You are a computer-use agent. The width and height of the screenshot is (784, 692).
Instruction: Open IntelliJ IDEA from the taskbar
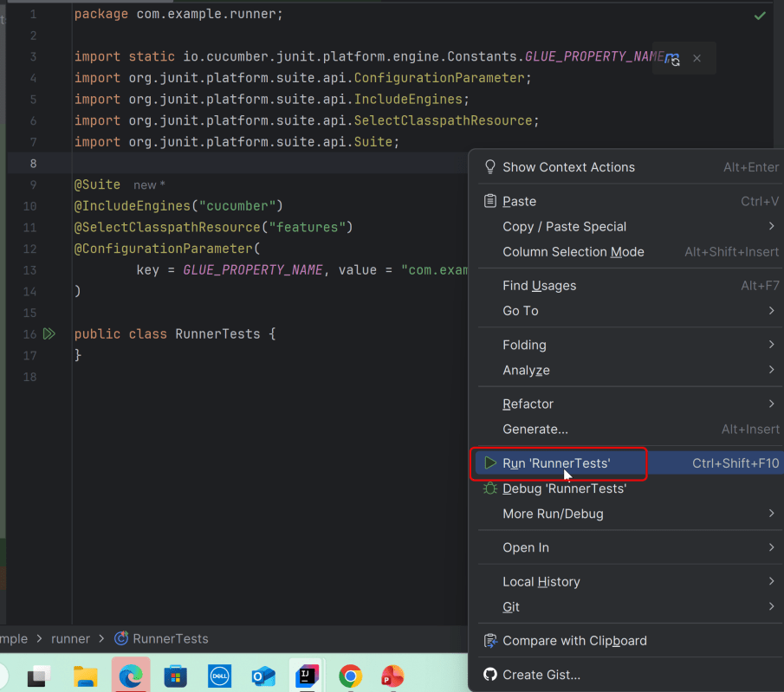pyautogui.click(x=307, y=676)
